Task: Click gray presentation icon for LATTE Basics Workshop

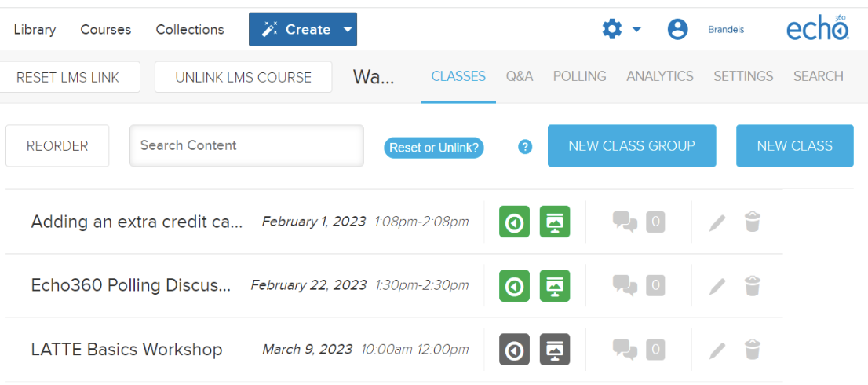Action: 555,349
